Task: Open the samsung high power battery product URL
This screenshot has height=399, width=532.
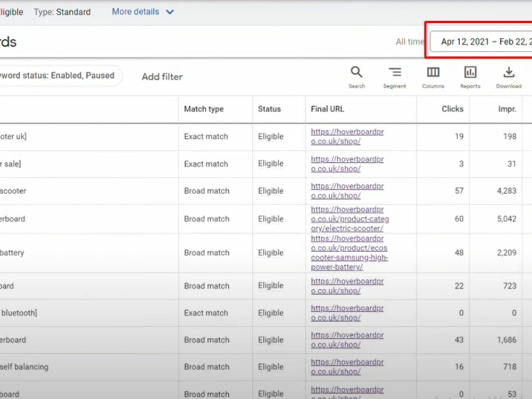Action: pyautogui.click(x=349, y=253)
